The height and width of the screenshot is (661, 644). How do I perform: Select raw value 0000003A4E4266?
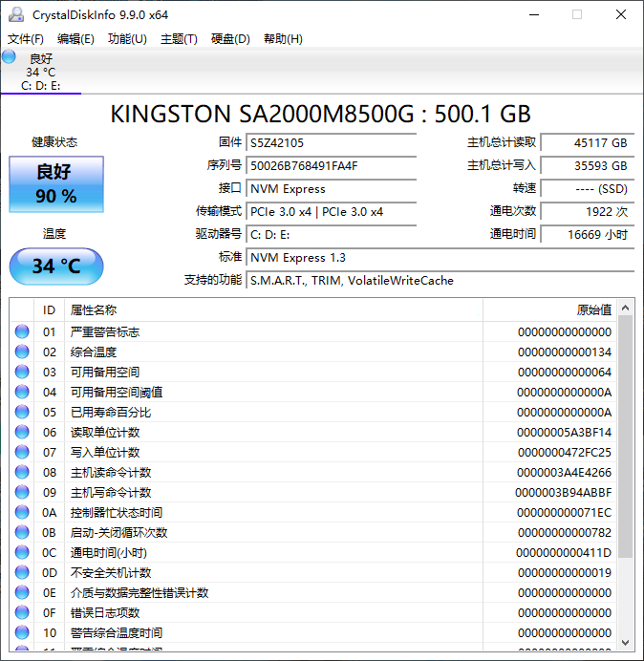565,473
